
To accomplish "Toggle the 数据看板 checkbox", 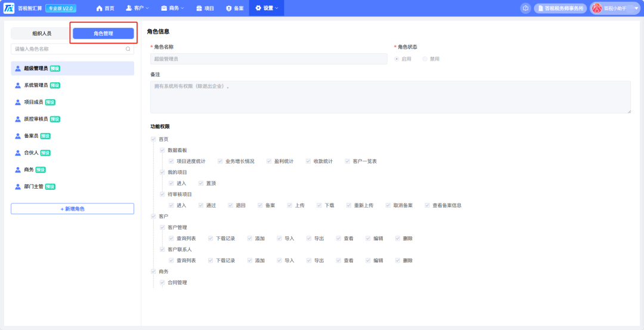I will (x=163, y=150).
